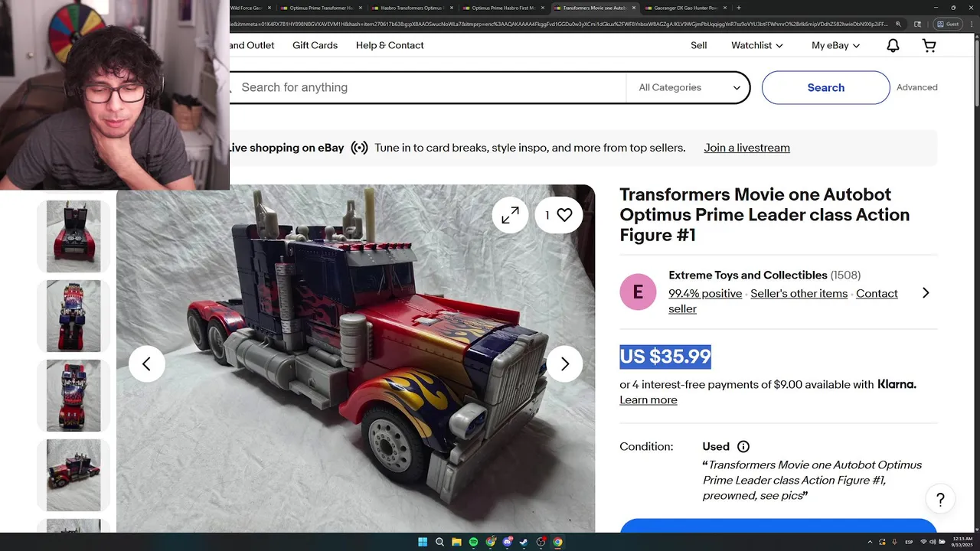Open the help question mark button
The image size is (980, 551).
(x=940, y=499)
